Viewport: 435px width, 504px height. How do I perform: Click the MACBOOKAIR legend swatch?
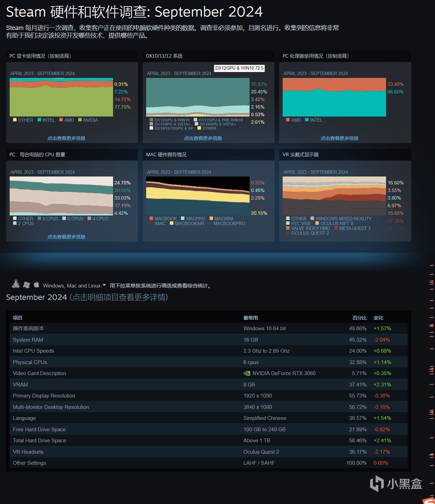click(172, 223)
